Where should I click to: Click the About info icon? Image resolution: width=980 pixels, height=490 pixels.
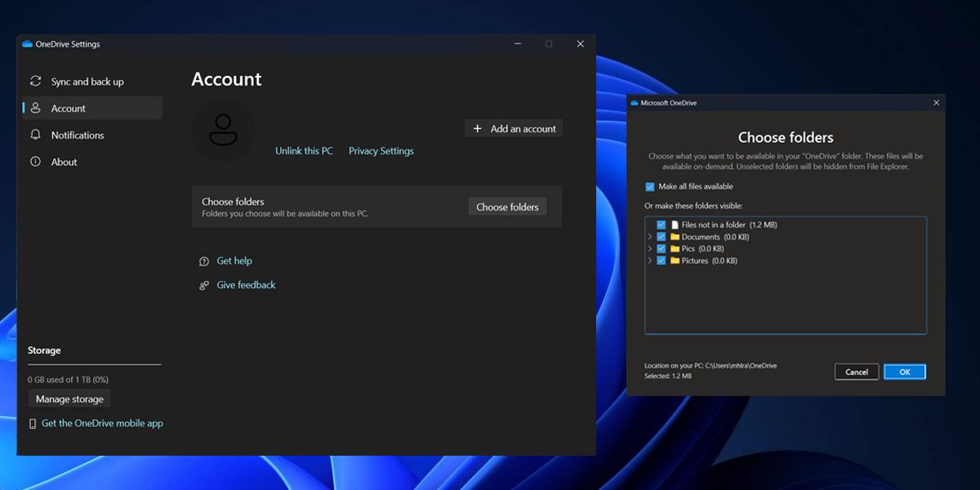[35, 163]
